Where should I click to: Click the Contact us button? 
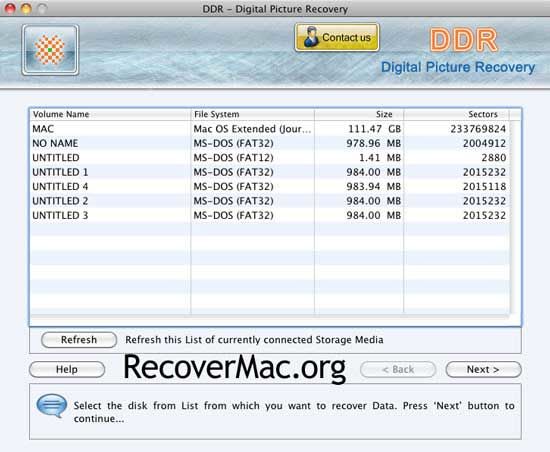pyautogui.click(x=337, y=37)
